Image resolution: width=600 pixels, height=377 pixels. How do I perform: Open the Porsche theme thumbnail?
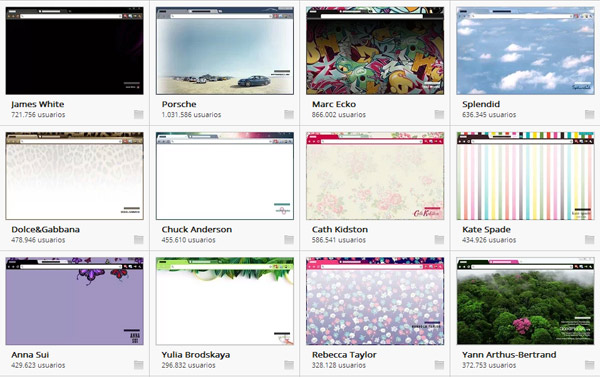click(225, 51)
